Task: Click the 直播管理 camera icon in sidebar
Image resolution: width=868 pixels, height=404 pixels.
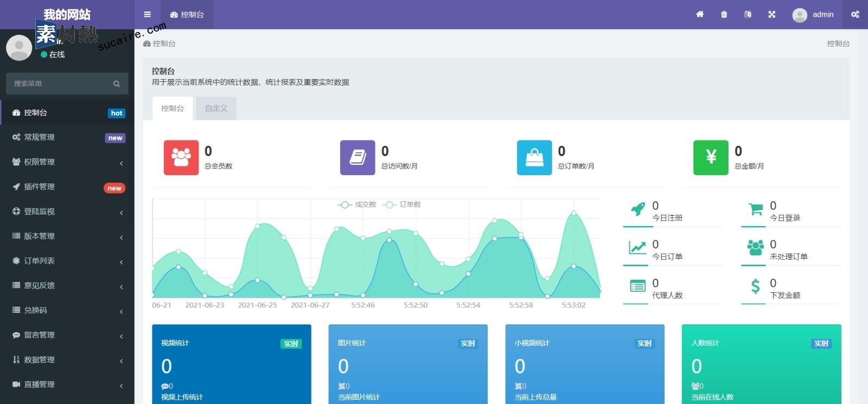Action: [16, 384]
